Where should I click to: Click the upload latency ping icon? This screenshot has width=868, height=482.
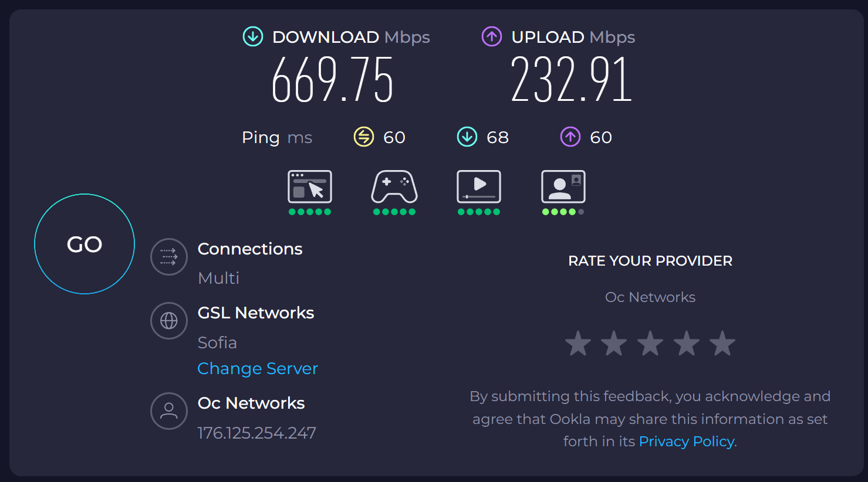570,137
